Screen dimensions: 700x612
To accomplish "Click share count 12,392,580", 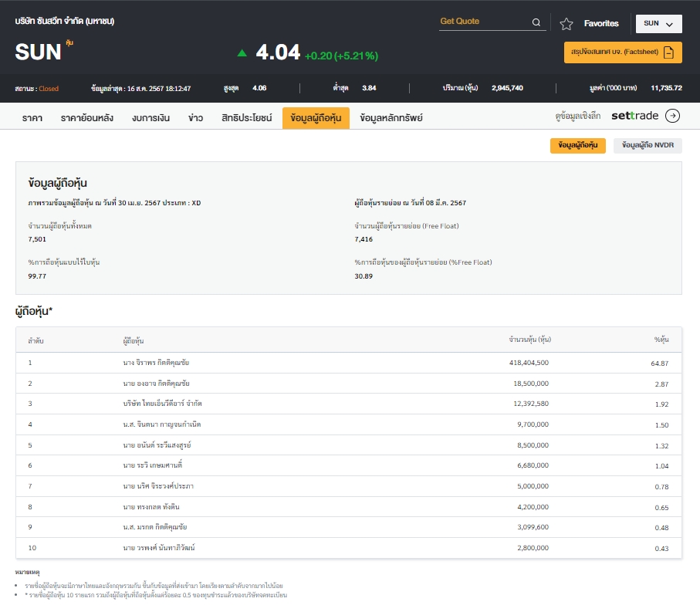I will click(531, 404).
